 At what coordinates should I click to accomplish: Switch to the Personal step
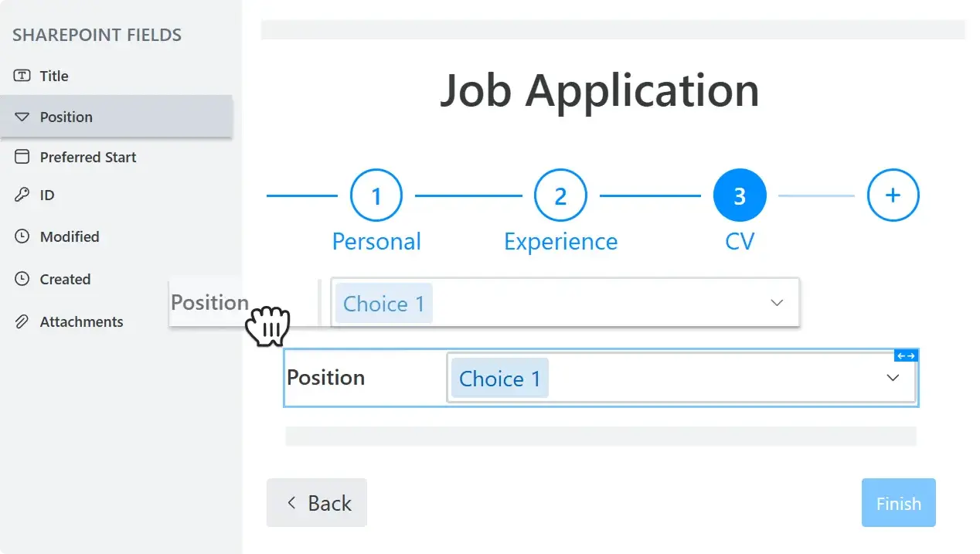coord(376,195)
